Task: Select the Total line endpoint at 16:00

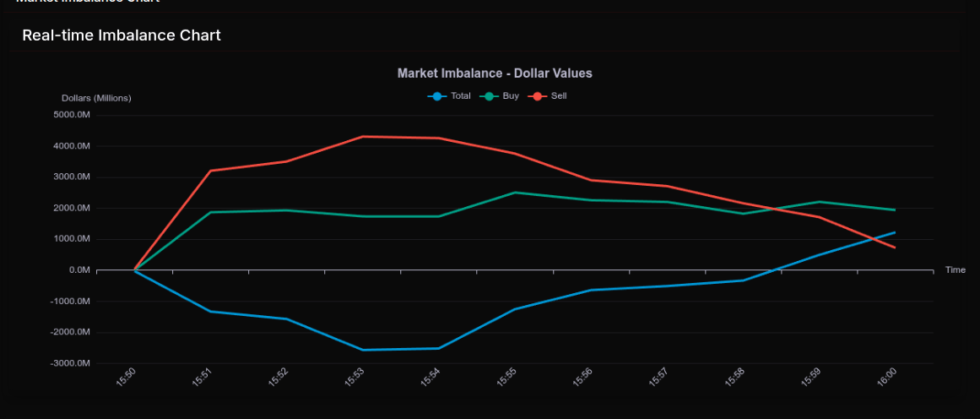Action: [x=895, y=232]
